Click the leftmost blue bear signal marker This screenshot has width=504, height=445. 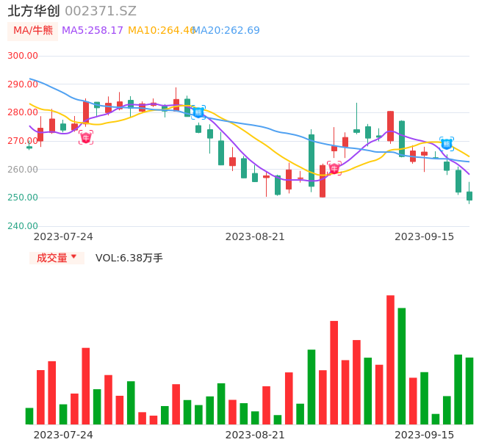coord(198,112)
